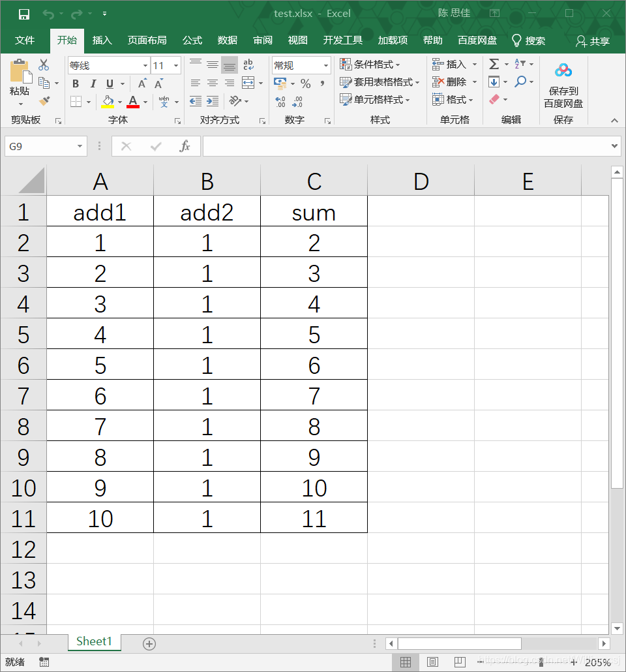Open the font size 11 dropdown
The width and height of the screenshot is (626, 672).
click(175, 66)
